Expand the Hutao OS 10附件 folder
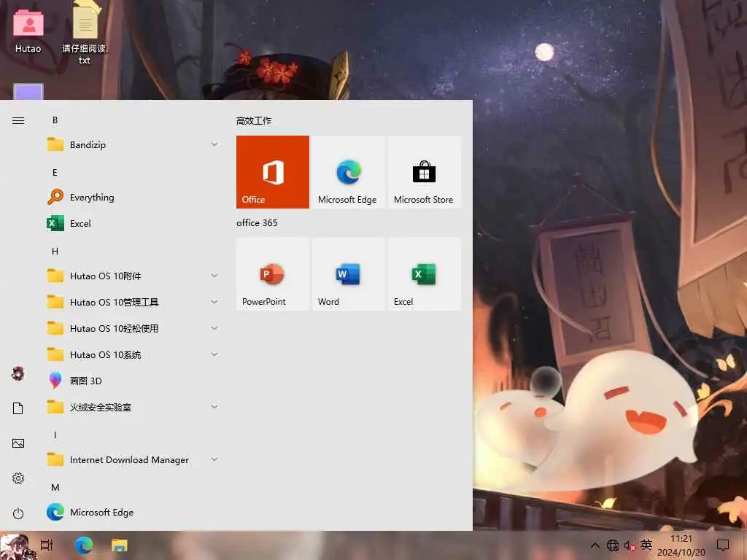The width and height of the screenshot is (747, 560). pos(133,276)
